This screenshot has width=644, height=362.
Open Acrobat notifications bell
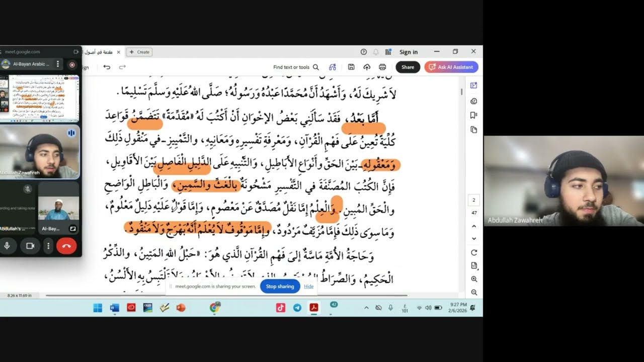point(376,52)
